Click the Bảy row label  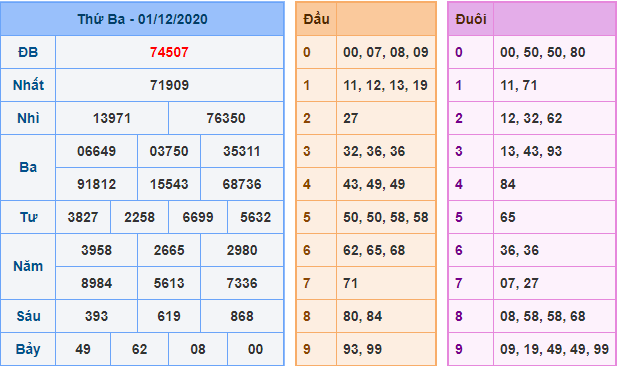pos(28,349)
